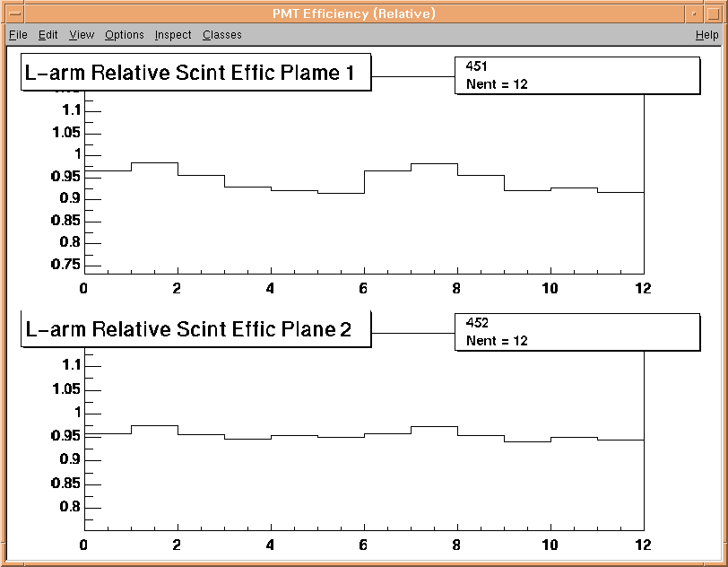Viewport: 728px width, 567px height.
Task: Open the Options menu
Action: pyautogui.click(x=125, y=35)
